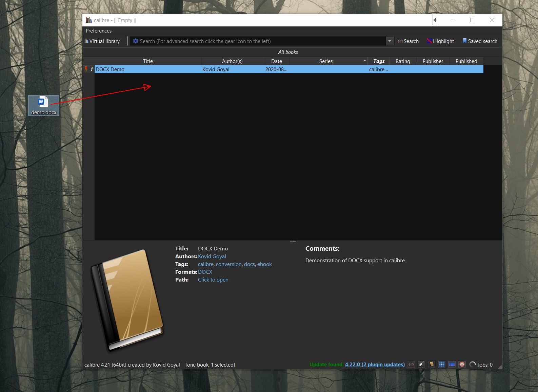Close the calibre window
Image resolution: width=538 pixels, height=392 pixels.
tap(492, 20)
